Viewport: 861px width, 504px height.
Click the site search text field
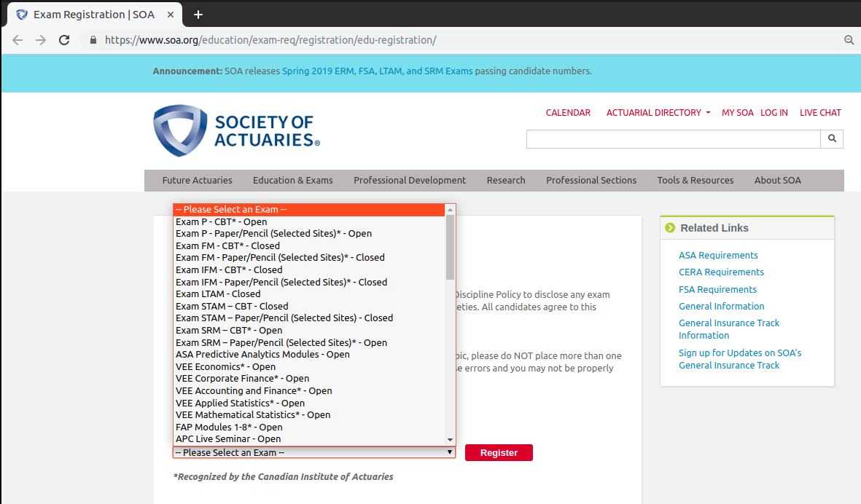[x=673, y=139]
